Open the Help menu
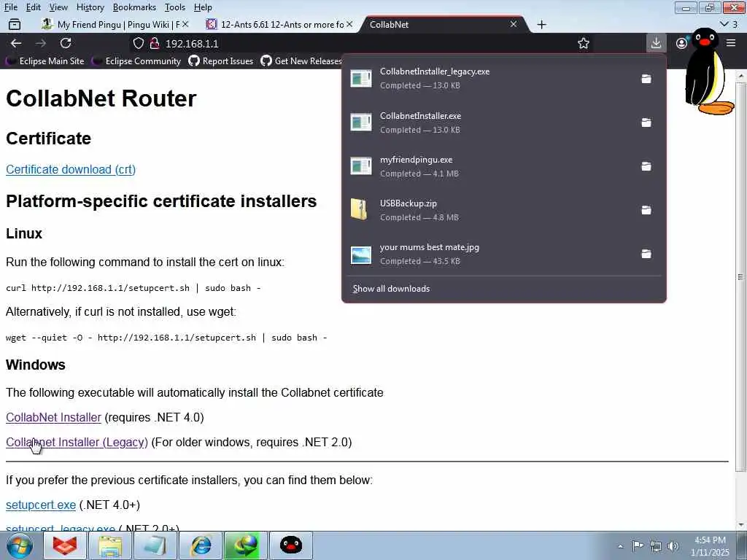This screenshot has height=560, width=747. point(203,7)
